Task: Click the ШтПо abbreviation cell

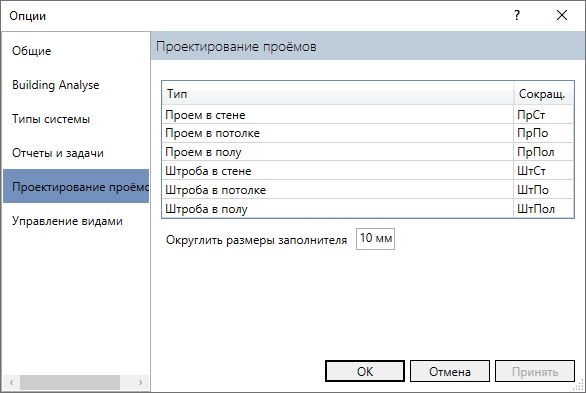Action: (x=543, y=190)
